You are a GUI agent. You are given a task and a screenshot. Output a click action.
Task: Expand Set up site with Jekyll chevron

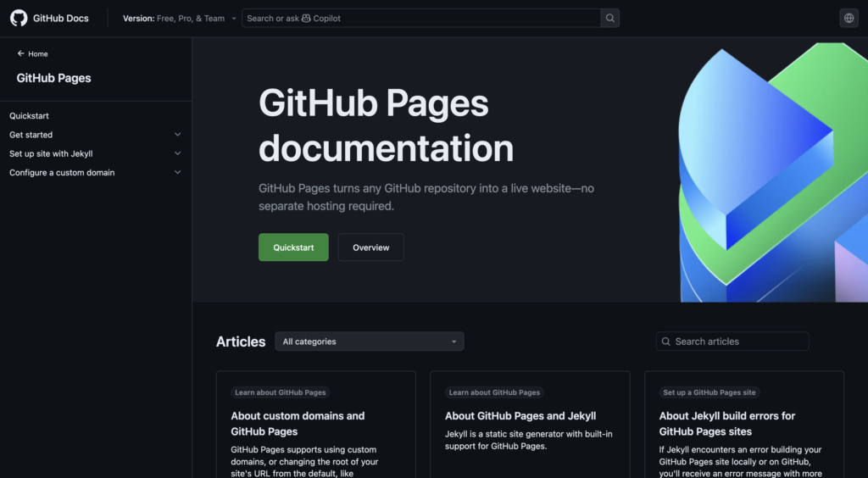[x=178, y=153]
